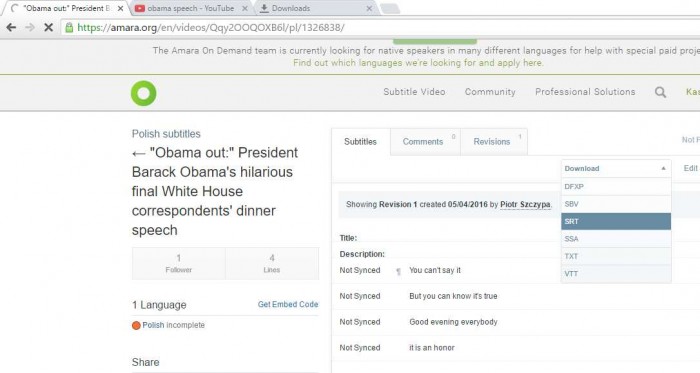
Task: Close the obama speech YouTube tab
Action: (x=245, y=8)
